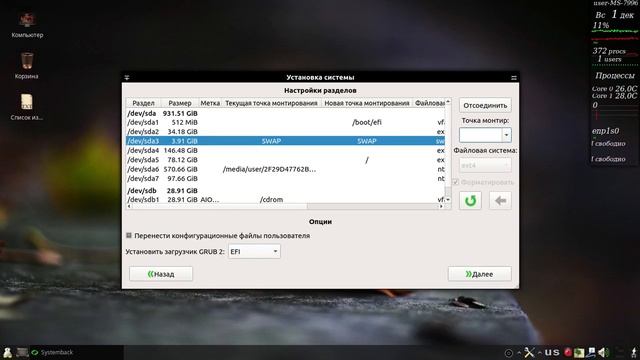Open the GRUB 2 bootloader EFI dropdown
This screenshot has height=360, width=640.
click(254, 251)
